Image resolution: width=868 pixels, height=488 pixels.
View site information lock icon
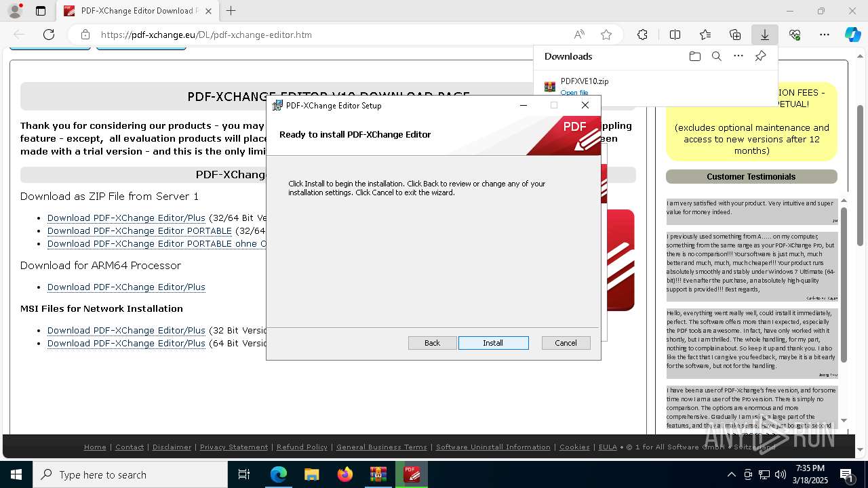(x=85, y=35)
